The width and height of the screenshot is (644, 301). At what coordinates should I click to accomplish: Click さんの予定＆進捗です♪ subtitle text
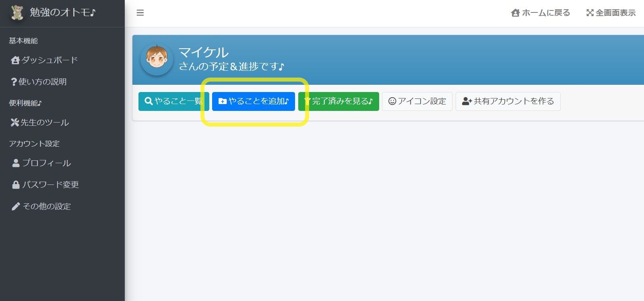pyautogui.click(x=231, y=66)
